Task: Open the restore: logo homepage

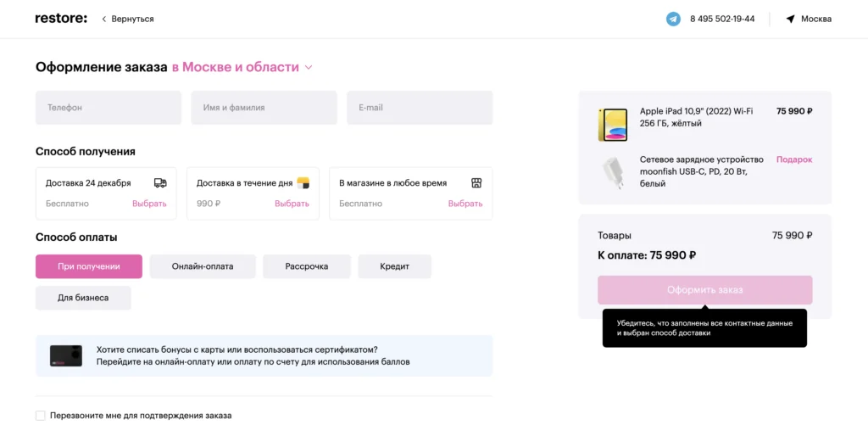Action: tap(61, 19)
